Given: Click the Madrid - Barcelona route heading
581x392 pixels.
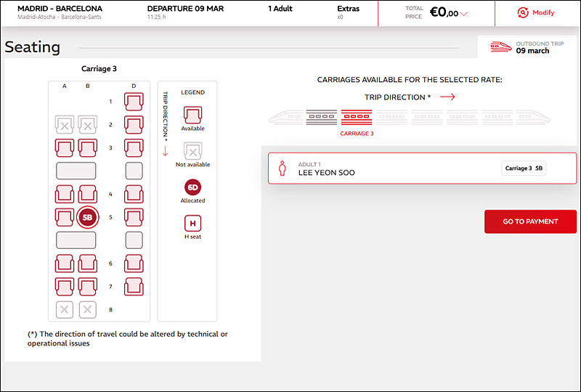Looking at the screenshot, I should 60,9.
